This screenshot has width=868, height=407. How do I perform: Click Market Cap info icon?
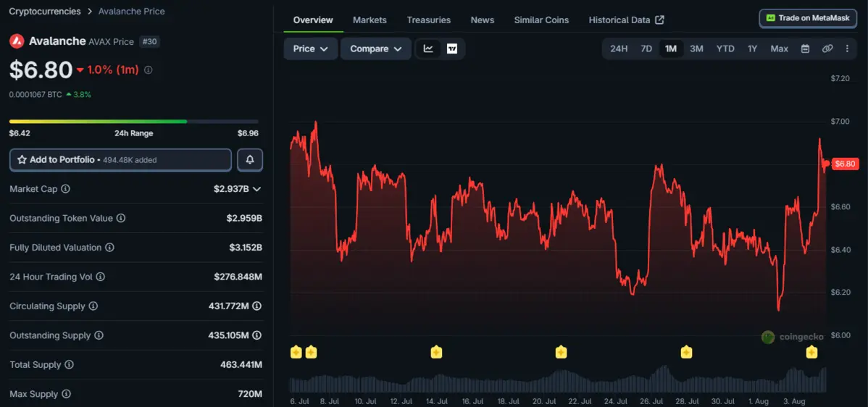[x=65, y=189]
